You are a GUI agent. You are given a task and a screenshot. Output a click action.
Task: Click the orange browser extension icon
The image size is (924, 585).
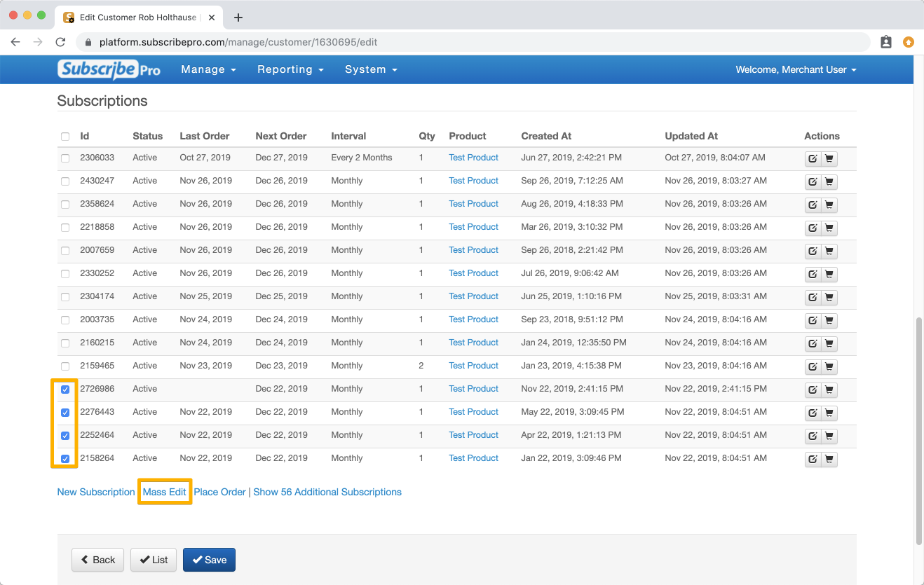click(909, 42)
